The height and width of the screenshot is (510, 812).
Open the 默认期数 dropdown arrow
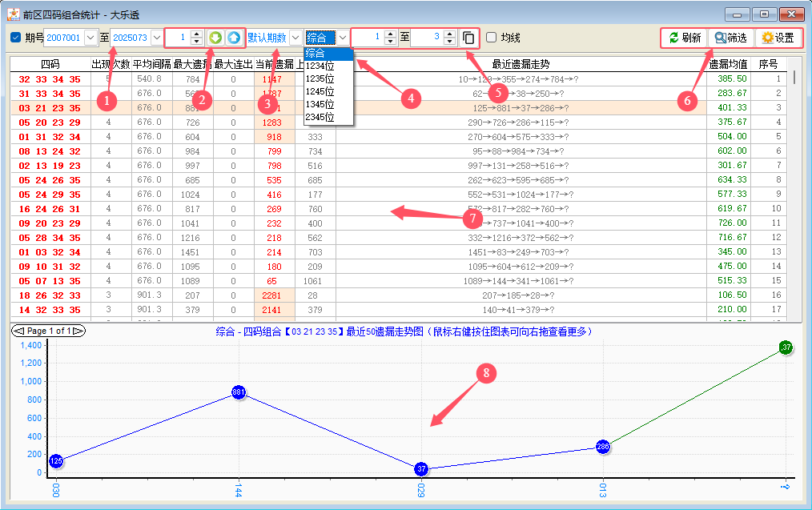point(295,38)
